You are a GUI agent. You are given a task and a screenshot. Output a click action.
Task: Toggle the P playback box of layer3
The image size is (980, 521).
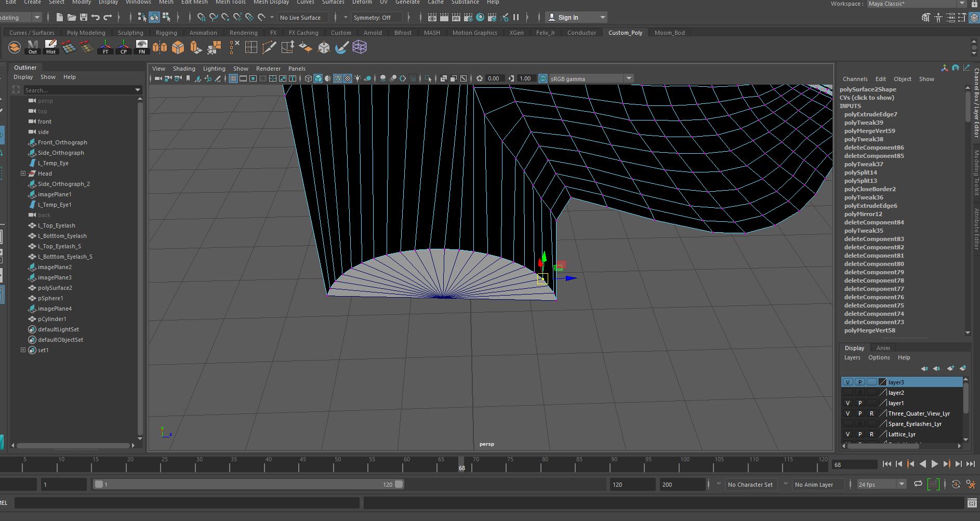pyautogui.click(x=859, y=382)
